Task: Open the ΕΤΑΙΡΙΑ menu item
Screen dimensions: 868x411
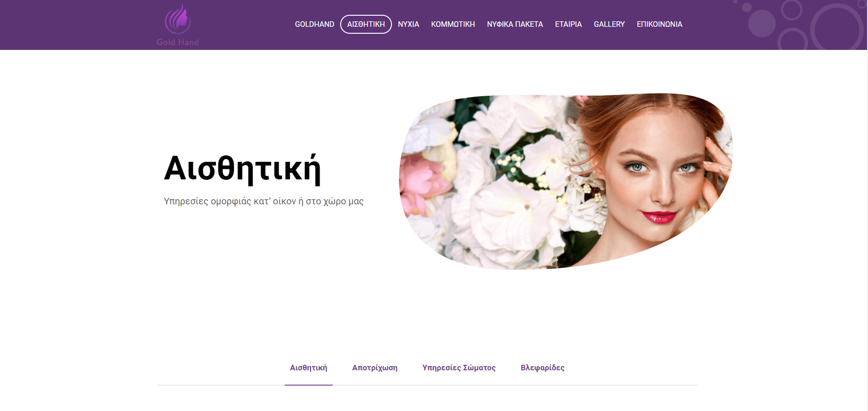Action: pos(568,25)
